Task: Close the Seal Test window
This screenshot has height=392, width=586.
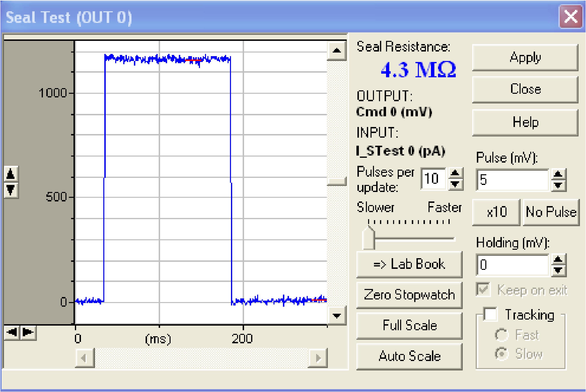Action: click(x=571, y=17)
